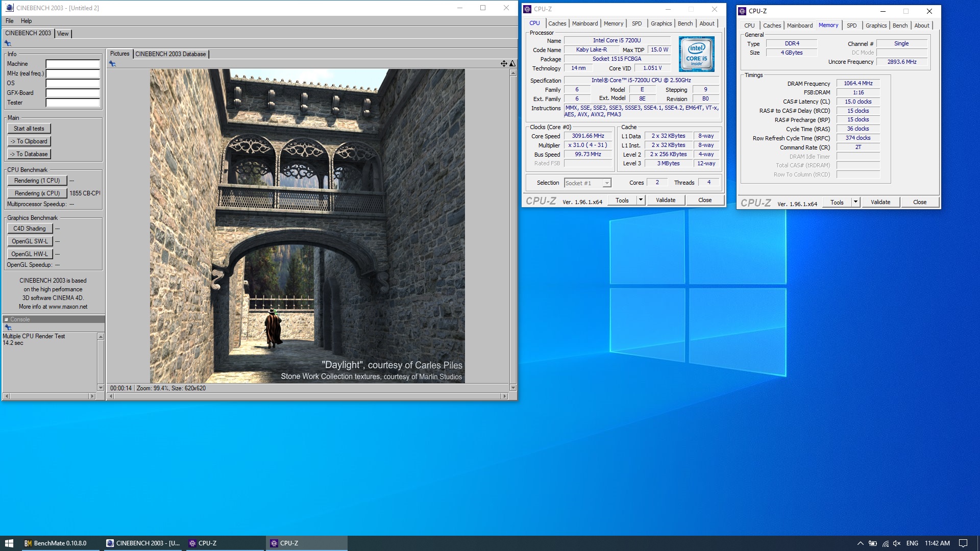The width and height of the screenshot is (980, 551).
Task: Click the -> To Clipboard button
Action: coord(29,141)
